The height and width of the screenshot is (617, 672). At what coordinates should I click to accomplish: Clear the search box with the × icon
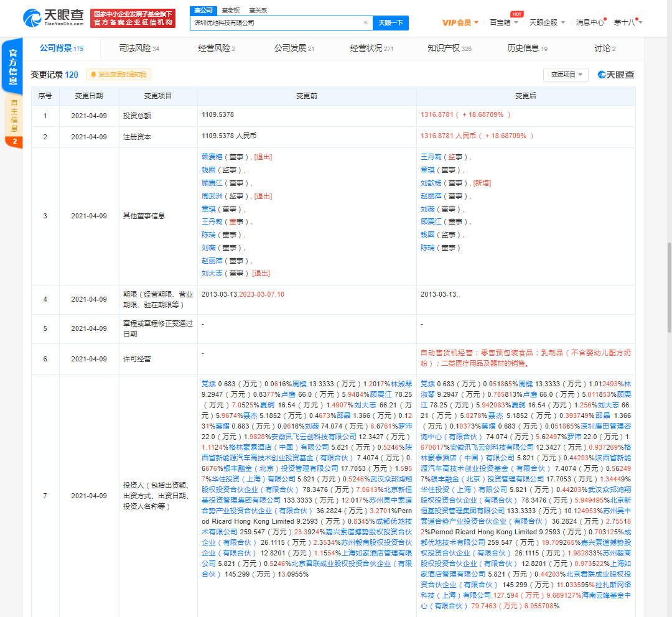pos(365,22)
